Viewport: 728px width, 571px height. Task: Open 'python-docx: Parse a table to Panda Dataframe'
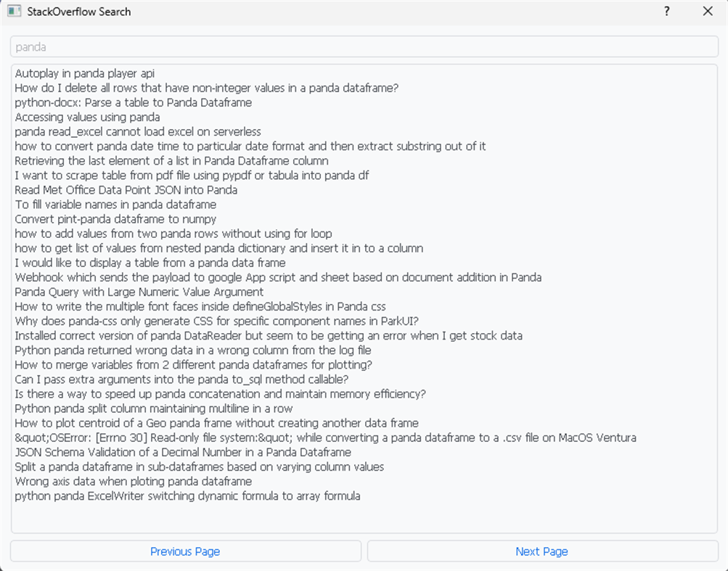click(x=133, y=102)
